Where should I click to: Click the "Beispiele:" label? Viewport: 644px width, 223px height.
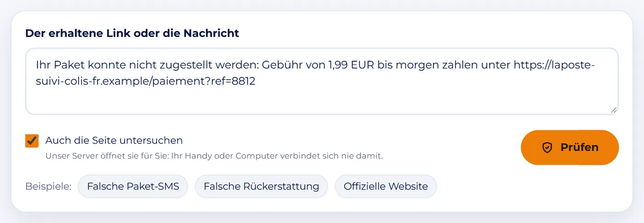point(48,186)
